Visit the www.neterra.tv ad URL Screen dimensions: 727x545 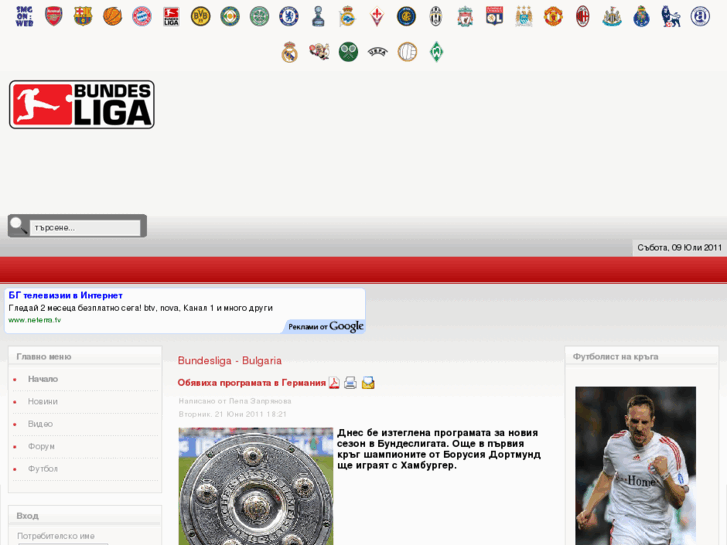[35, 320]
